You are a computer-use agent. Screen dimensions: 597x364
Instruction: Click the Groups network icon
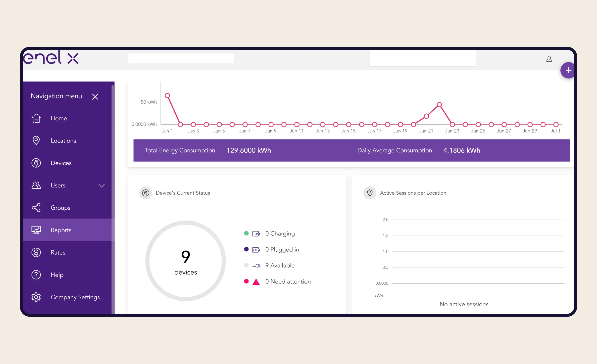click(35, 208)
